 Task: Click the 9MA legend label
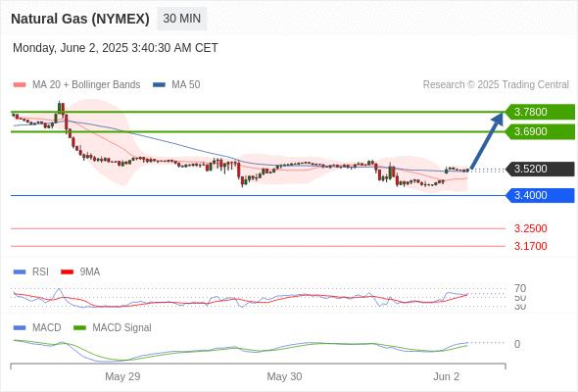point(90,271)
